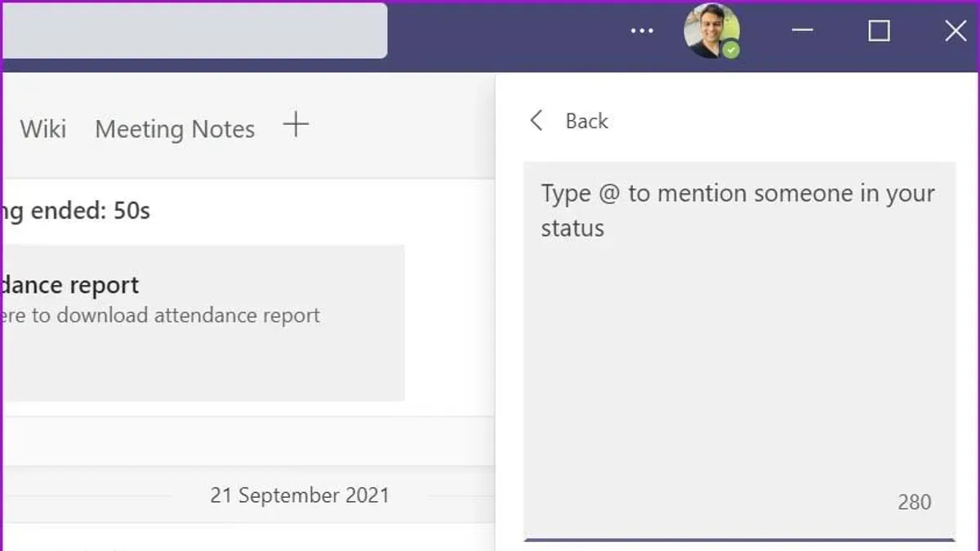The width and height of the screenshot is (980, 551).
Task: Open the Settings and more ellipsis menu
Action: 642,31
